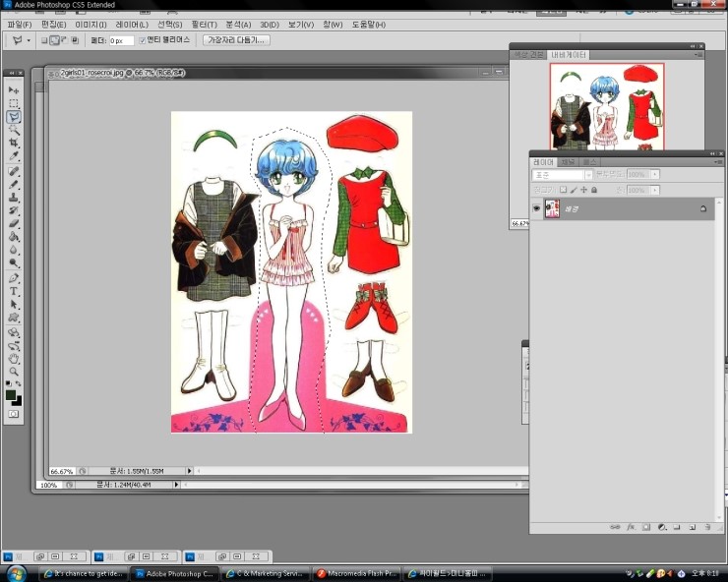Select the Zoom tool in toolbox
The width and height of the screenshot is (728, 582).
point(14,372)
